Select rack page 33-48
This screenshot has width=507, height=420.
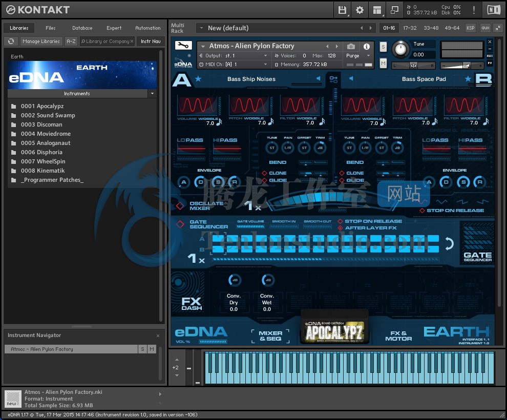(x=431, y=28)
